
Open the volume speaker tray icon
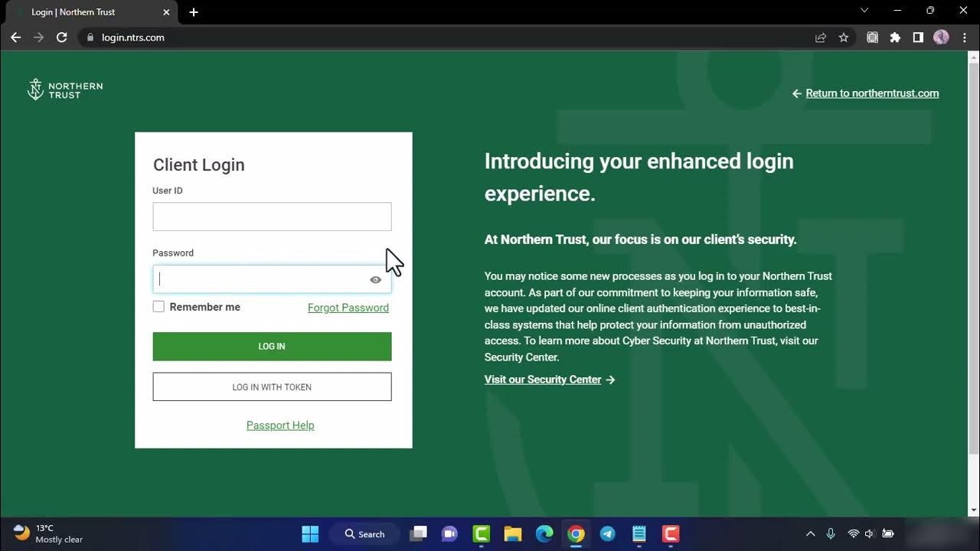click(870, 534)
